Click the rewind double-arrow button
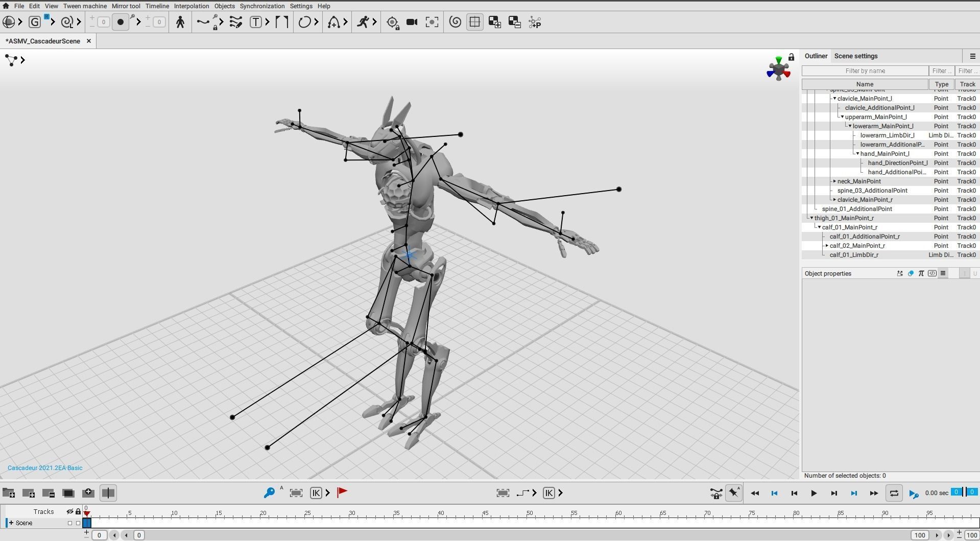 point(754,493)
